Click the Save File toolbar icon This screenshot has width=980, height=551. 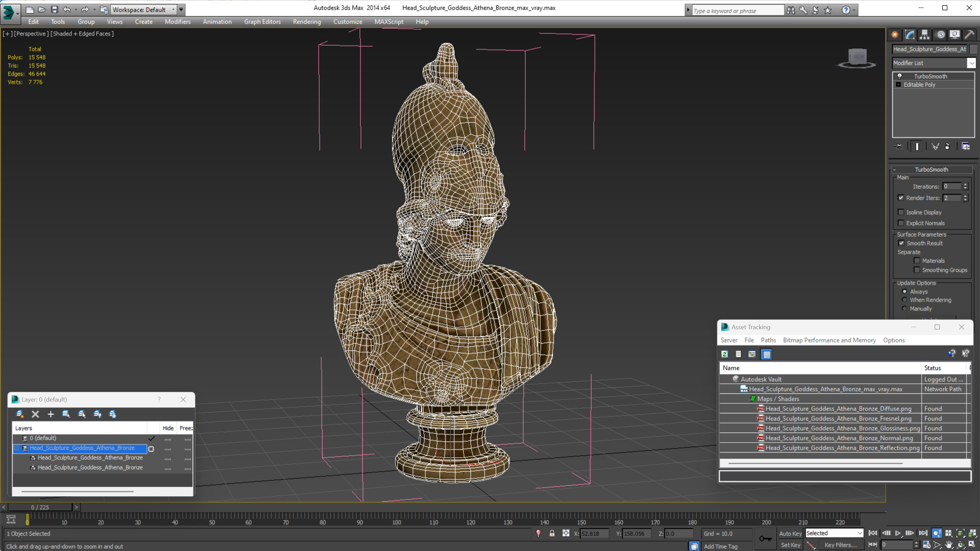(54, 10)
